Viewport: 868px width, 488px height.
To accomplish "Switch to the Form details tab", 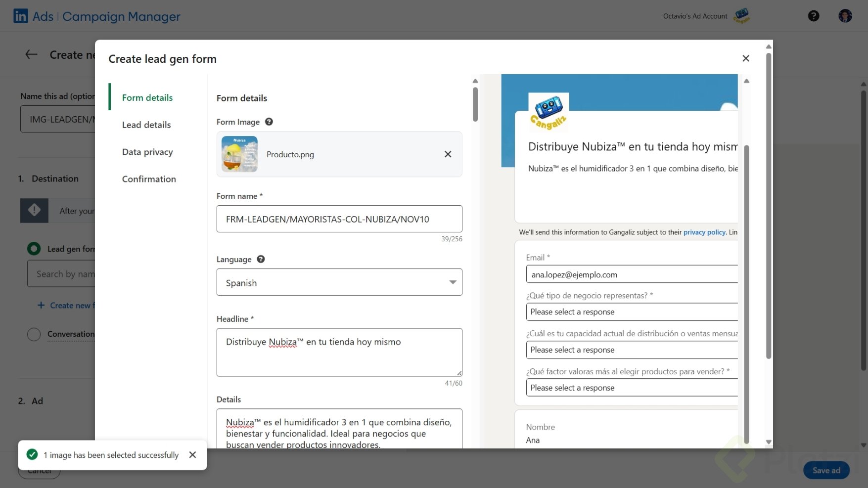I will [x=147, y=98].
